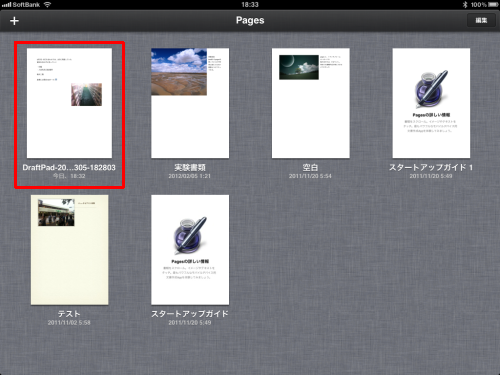Open the DraftPad-20...305-182803 document thumbnail
500x375 pixels.
point(69,103)
